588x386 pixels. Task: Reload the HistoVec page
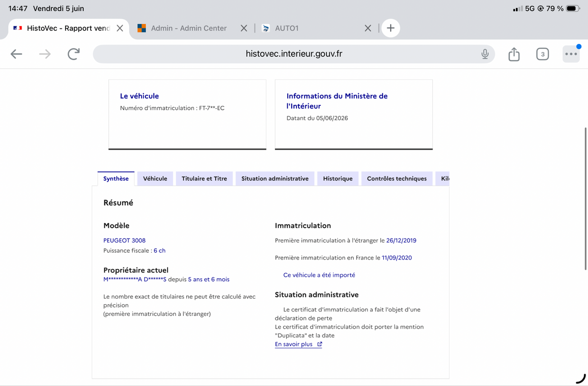(x=73, y=54)
